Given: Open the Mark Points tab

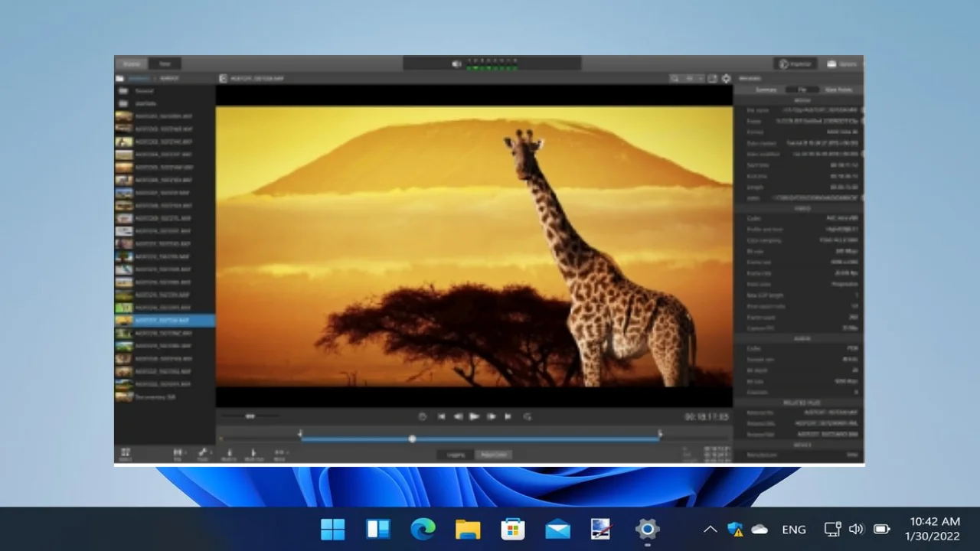Looking at the screenshot, I should coord(839,90).
